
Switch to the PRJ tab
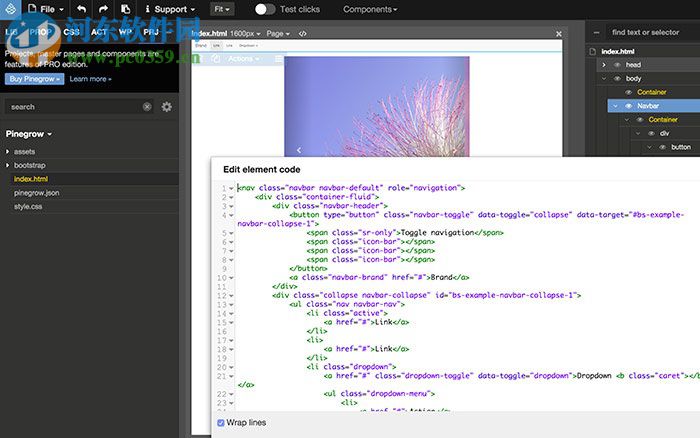click(151, 32)
